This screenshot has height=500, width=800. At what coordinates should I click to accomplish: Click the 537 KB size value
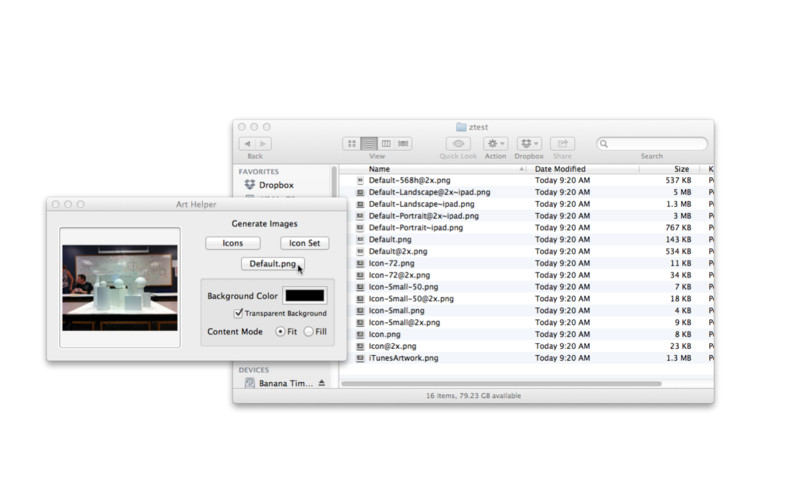click(x=678, y=181)
